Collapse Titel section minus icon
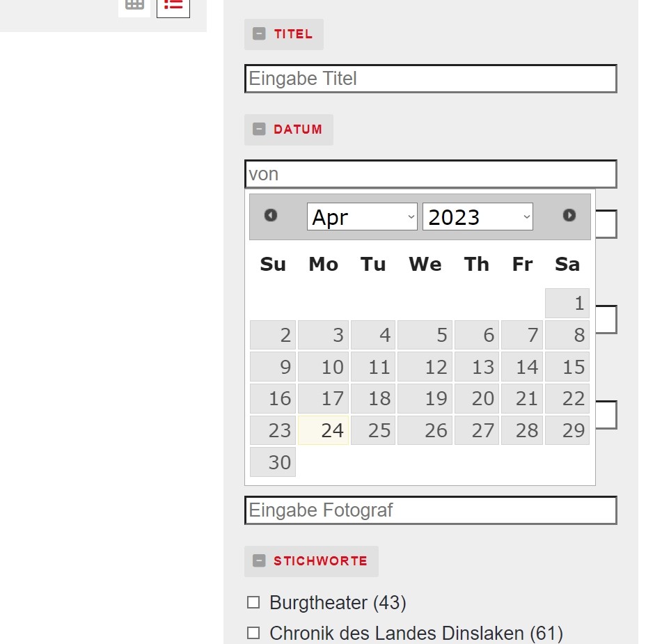This screenshot has height=644, width=662. pyautogui.click(x=259, y=34)
